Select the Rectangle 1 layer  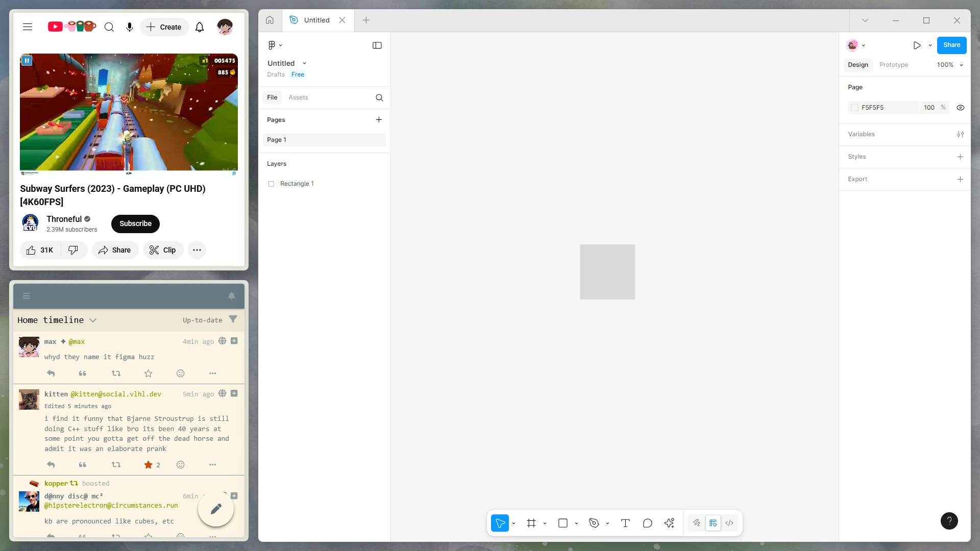(x=297, y=184)
